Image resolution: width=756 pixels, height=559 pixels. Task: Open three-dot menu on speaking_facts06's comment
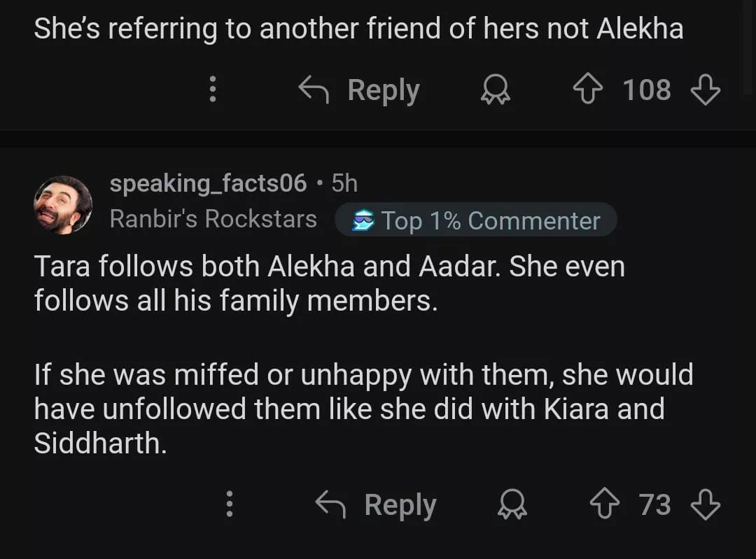(x=229, y=504)
